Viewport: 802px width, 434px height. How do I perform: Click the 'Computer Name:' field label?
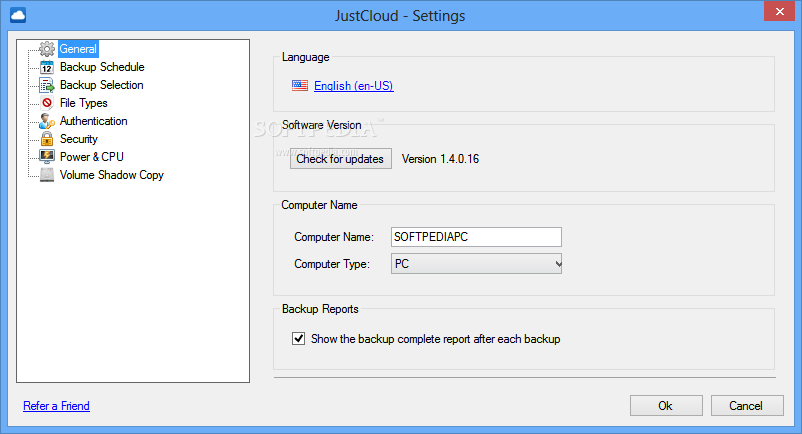tap(334, 237)
